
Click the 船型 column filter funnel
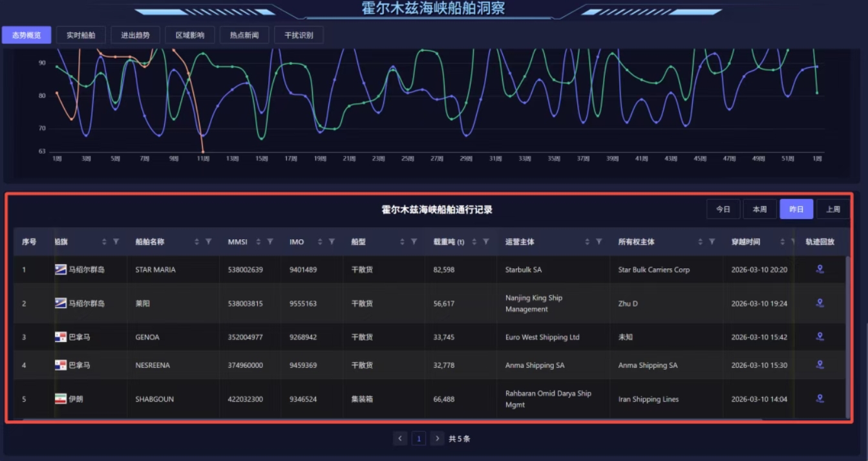coord(414,242)
